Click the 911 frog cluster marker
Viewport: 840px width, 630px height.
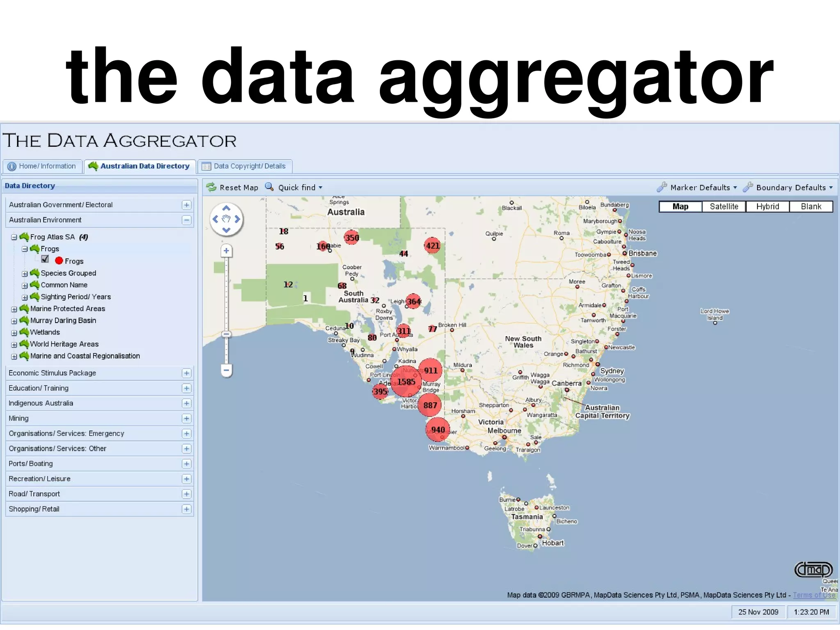tap(431, 370)
